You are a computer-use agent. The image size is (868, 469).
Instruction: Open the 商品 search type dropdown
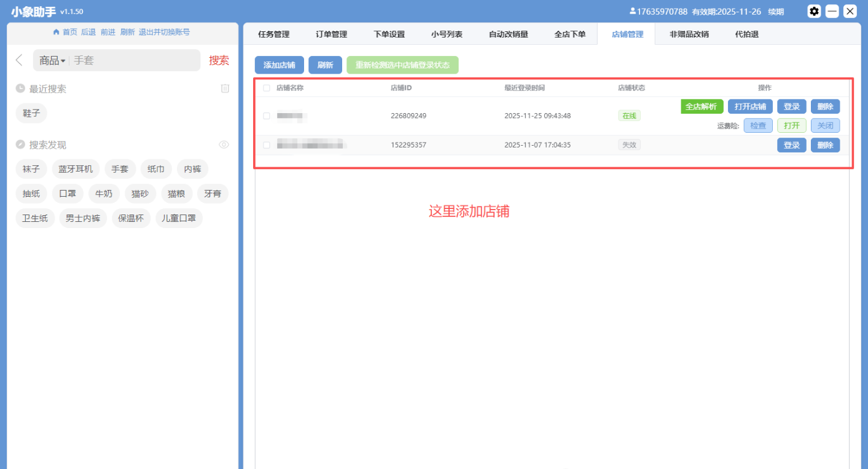52,60
